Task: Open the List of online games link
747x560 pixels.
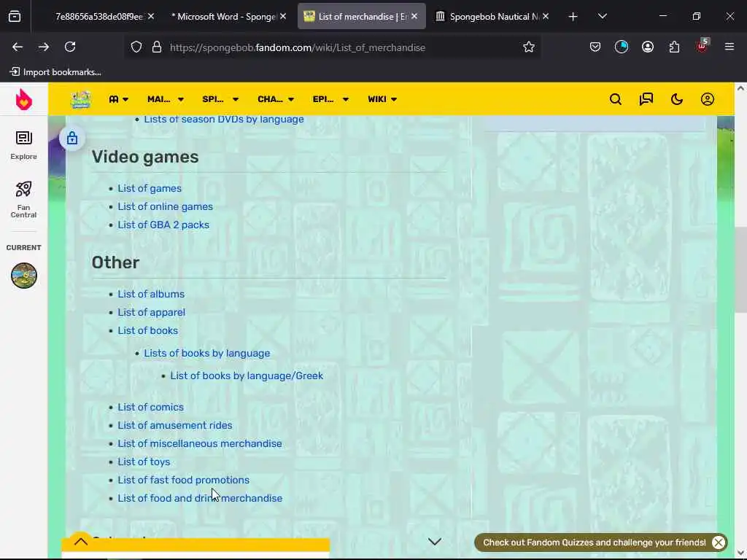Action: 165,206
